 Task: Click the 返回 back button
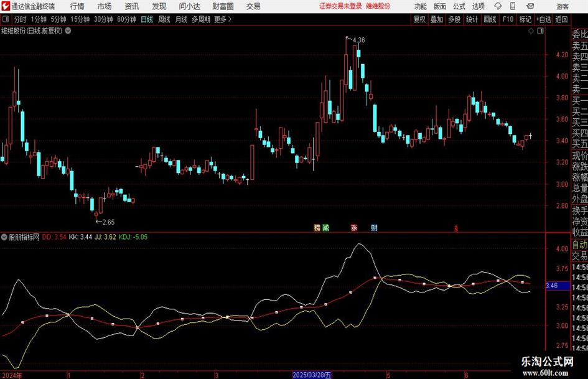pyautogui.click(x=562, y=19)
